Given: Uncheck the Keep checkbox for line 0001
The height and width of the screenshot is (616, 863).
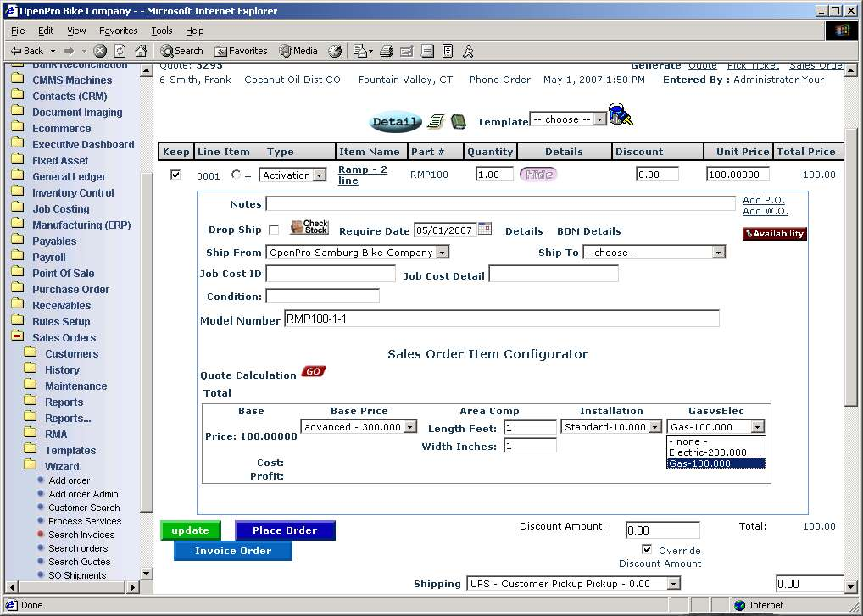Looking at the screenshot, I should tap(175, 175).
